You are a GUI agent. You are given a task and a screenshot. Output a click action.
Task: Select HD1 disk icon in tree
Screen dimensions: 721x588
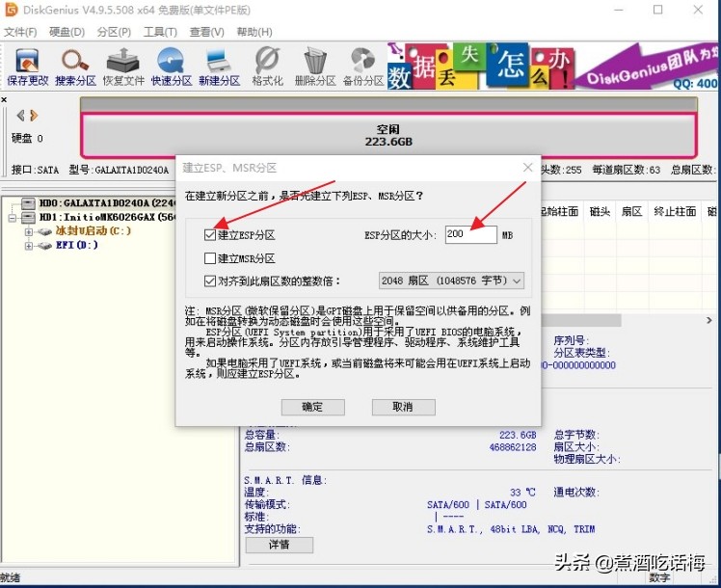pos(28,217)
